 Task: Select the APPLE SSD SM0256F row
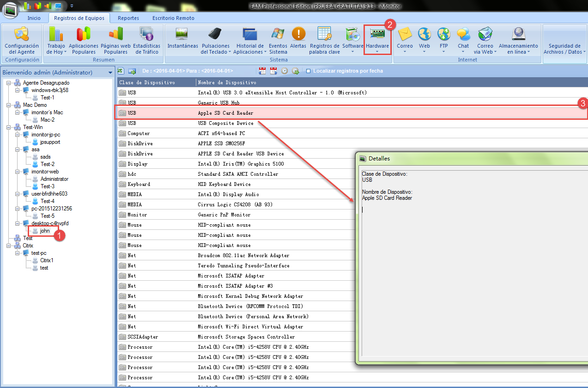pyautogui.click(x=236, y=143)
